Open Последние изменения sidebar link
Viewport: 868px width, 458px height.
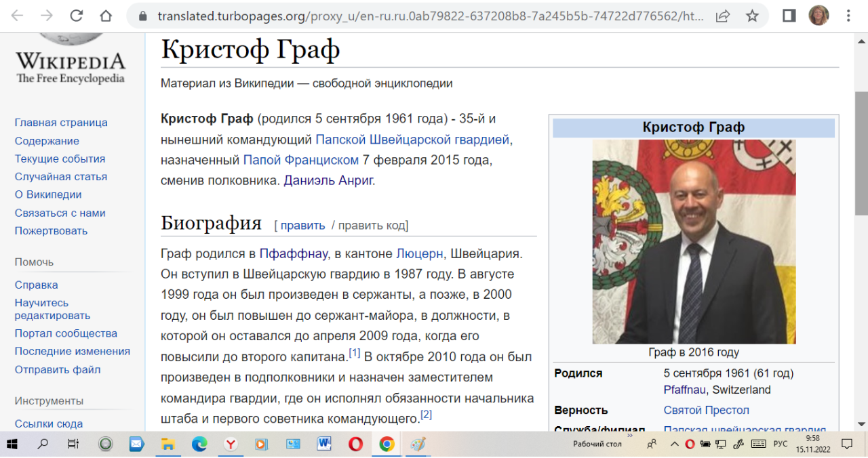coord(73,351)
